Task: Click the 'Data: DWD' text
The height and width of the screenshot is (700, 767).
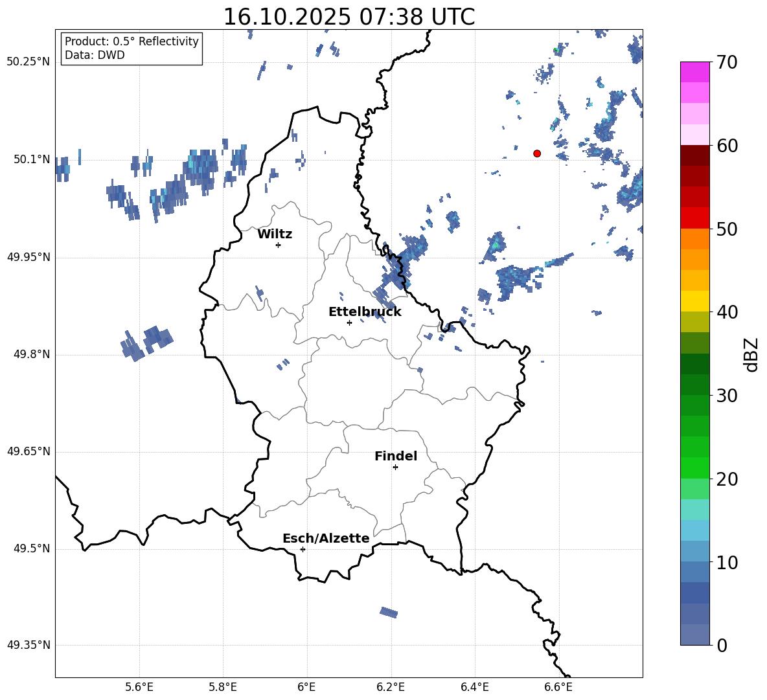Action: pyautogui.click(x=95, y=55)
